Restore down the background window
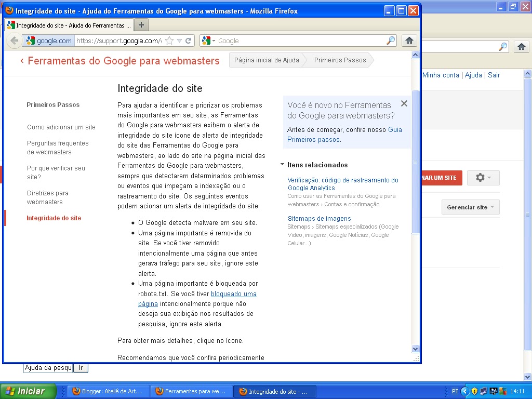The image size is (532, 399). coord(513,6)
